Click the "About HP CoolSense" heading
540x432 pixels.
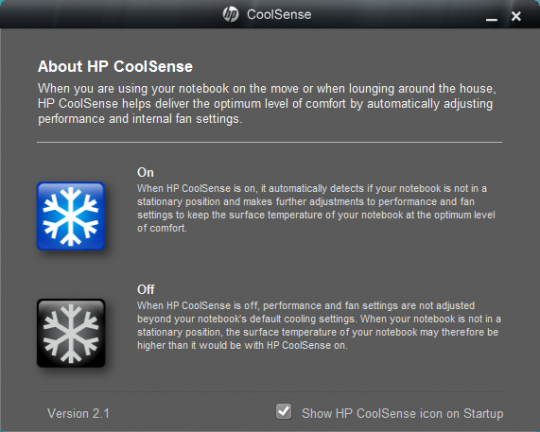click(115, 66)
